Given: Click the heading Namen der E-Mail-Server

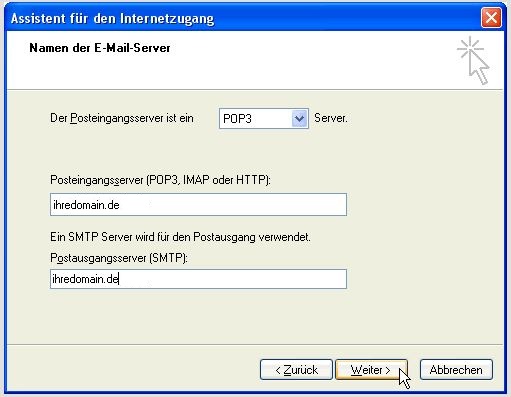Looking at the screenshot, I should pyautogui.click(x=100, y=48).
